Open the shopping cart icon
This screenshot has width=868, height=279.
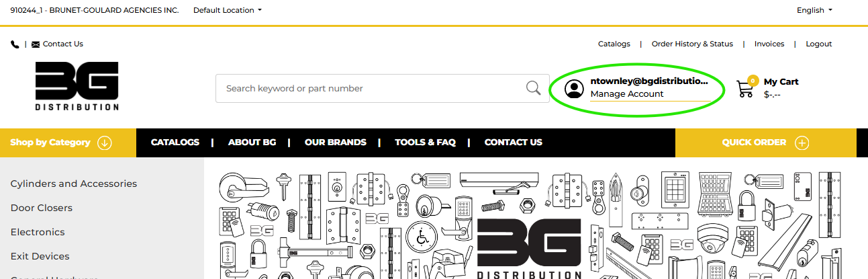[745, 89]
